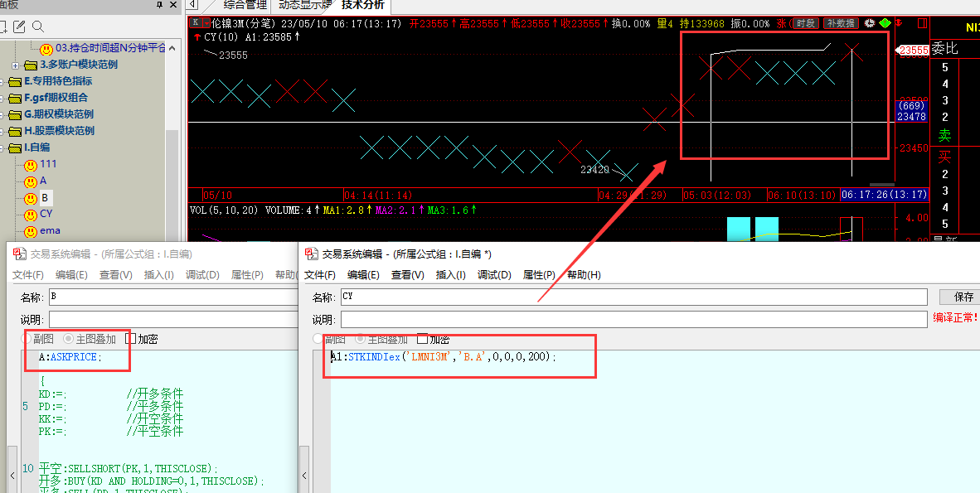The height and width of the screenshot is (493, 980).
Task: Click the folder icon of G.期权模块范例
Action: click(x=15, y=115)
